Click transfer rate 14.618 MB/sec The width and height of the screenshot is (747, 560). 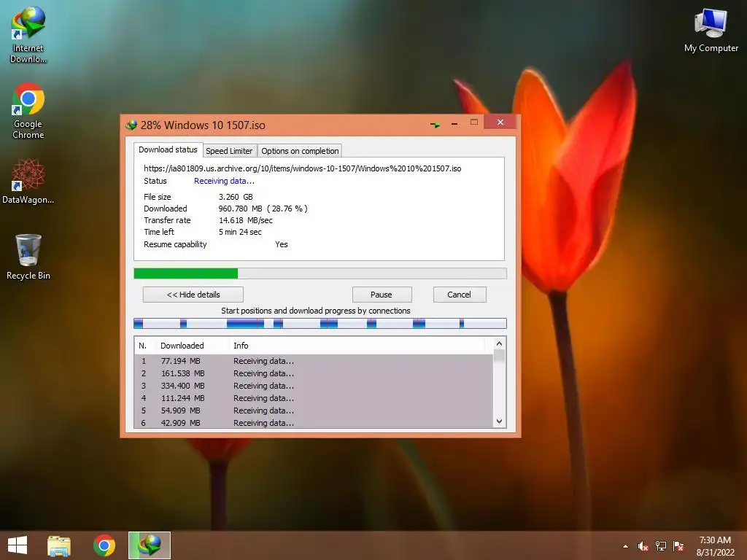(246, 220)
